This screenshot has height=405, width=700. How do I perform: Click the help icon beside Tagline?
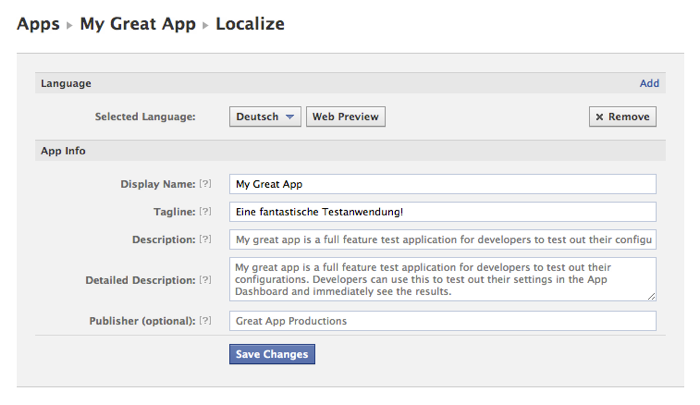click(x=205, y=212)
